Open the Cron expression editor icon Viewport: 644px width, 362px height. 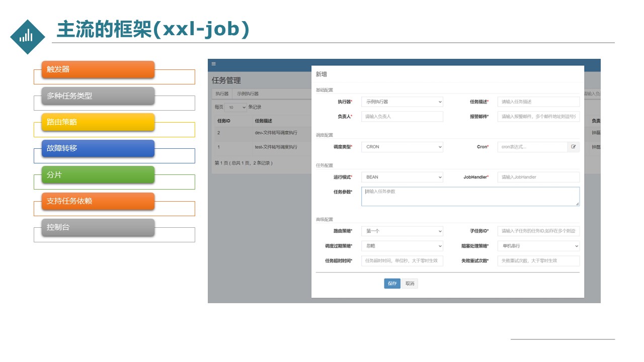point(574,147)
